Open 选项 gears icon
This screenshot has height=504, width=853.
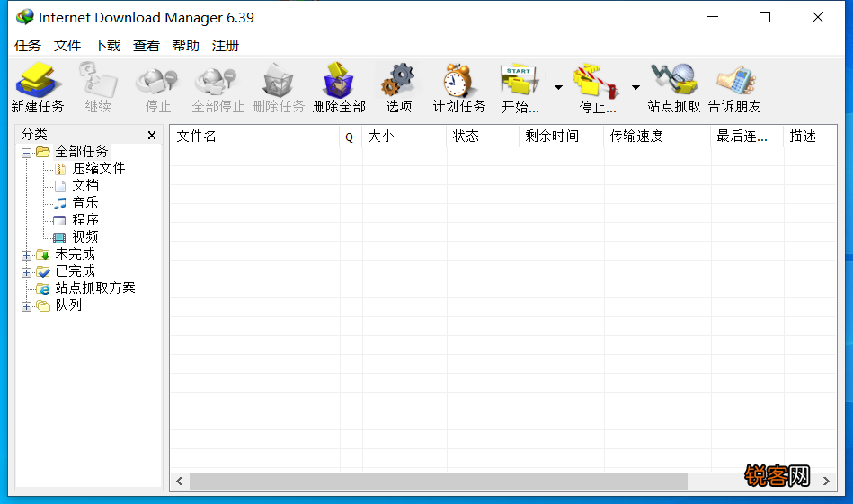[398, 80]
